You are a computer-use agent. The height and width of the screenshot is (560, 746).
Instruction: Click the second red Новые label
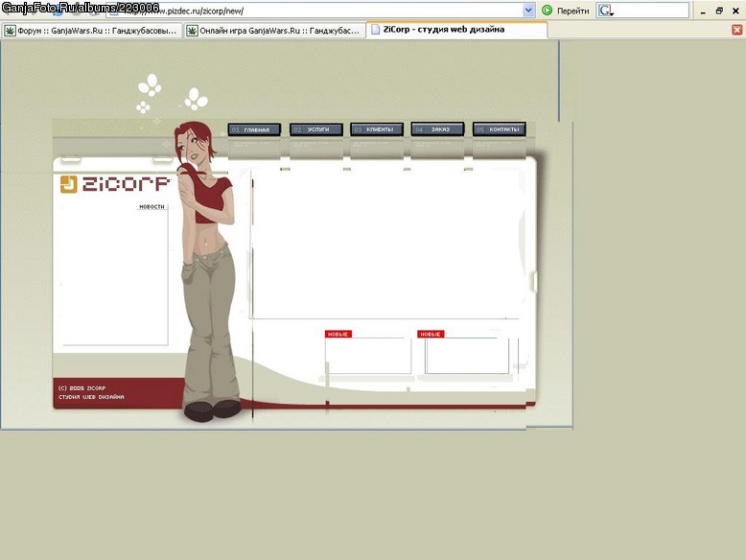click(x=431, y=334)
